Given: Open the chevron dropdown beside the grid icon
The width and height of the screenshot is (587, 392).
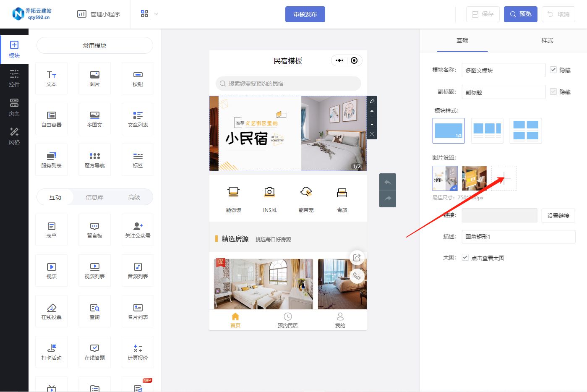Looking at the screenshot, I should 155,14.
